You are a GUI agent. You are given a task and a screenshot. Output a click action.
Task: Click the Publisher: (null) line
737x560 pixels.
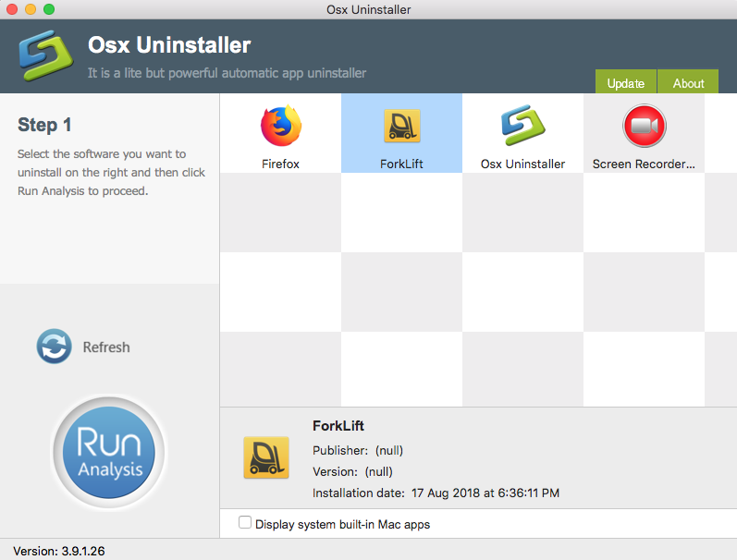pos(358,451)
